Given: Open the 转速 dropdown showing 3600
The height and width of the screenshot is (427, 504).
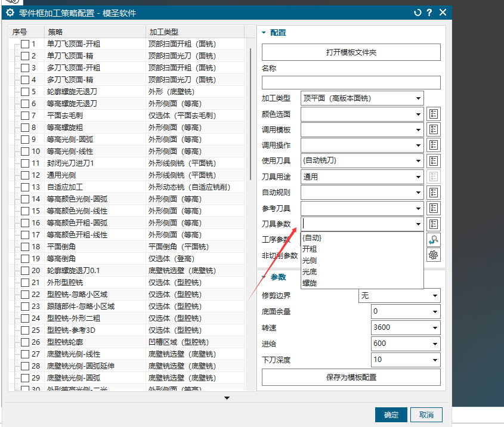Looking at the screenshot, I should point(406,328).
